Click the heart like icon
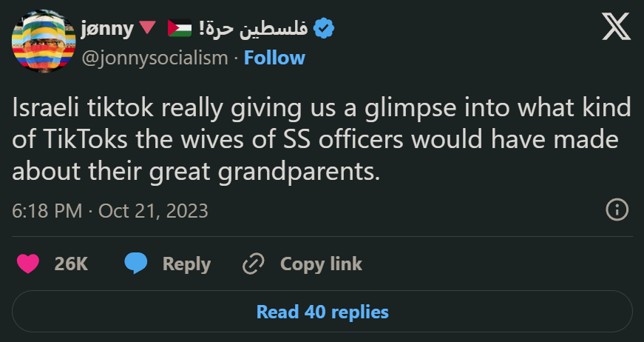Viewport: 644px width, 342px height. (x=27, y=264)
